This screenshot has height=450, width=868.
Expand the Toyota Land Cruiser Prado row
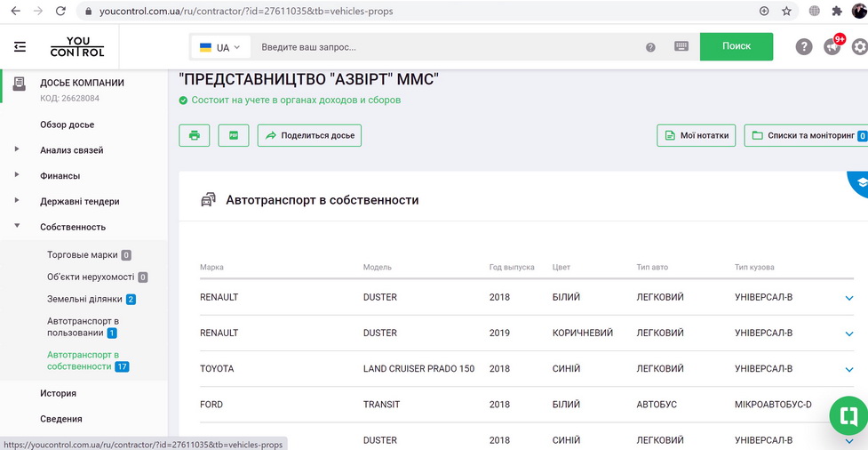pyautogui.click(x=849, y=370)
